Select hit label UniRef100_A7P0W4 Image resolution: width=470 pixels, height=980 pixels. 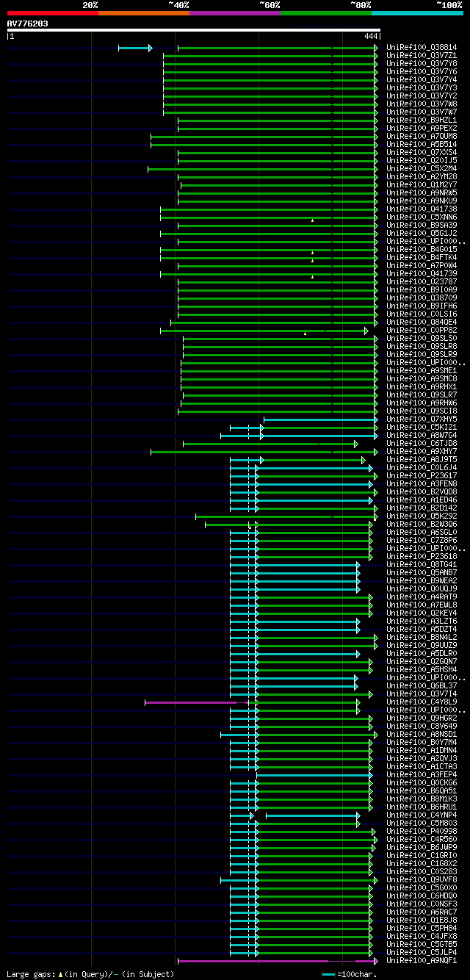pos(422,265)
